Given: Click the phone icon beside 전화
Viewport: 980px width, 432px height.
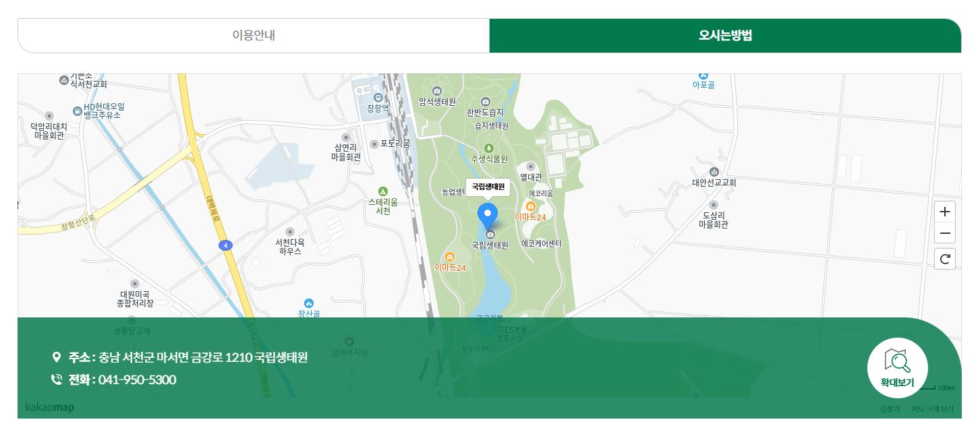Looking at the screenshot, I should [x=57, y=379].
